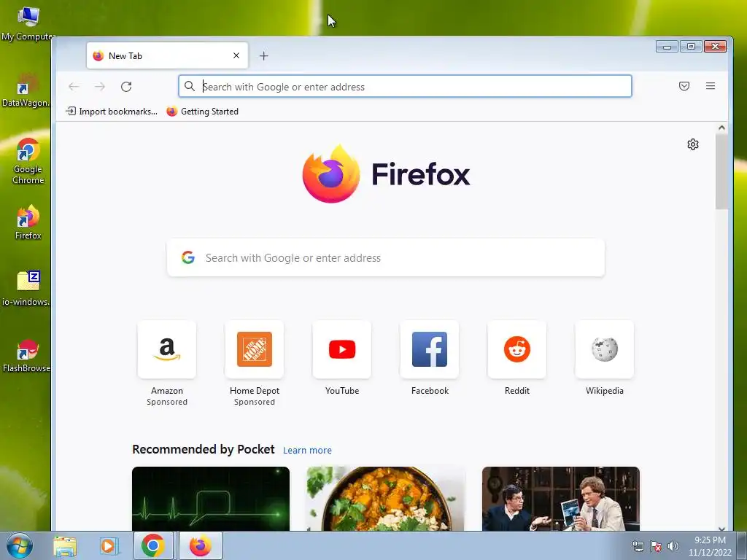Select the io-windows zip file on desktop
This screenshot has height=560, width=747.
point(26,288)
